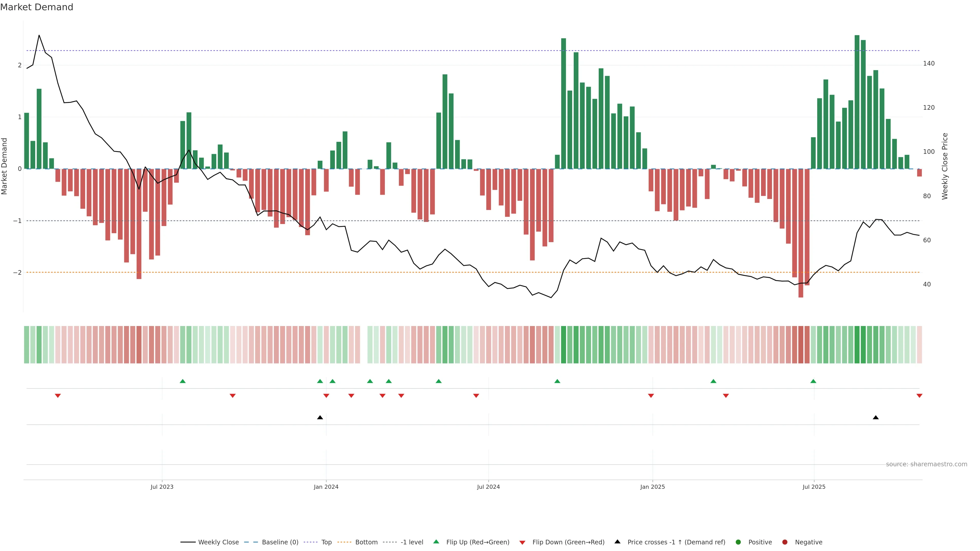Image resolution: width=980 pixels, height=551 pixels.
Task: Click the Market Demand chart title
Action: (36, 7)
